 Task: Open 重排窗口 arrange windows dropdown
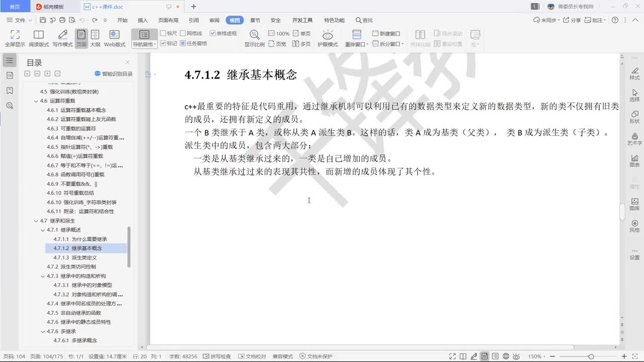click(357, 44)
